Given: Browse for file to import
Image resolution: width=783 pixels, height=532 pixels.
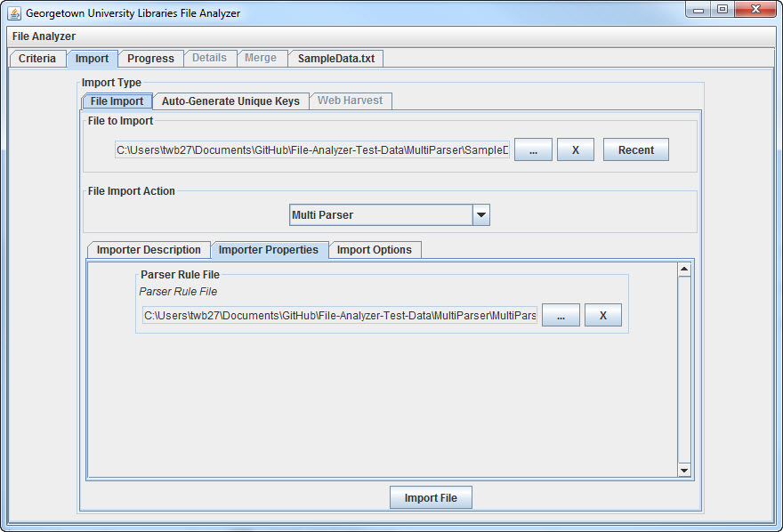Looking at the screenshot, I should coord(533,150).
